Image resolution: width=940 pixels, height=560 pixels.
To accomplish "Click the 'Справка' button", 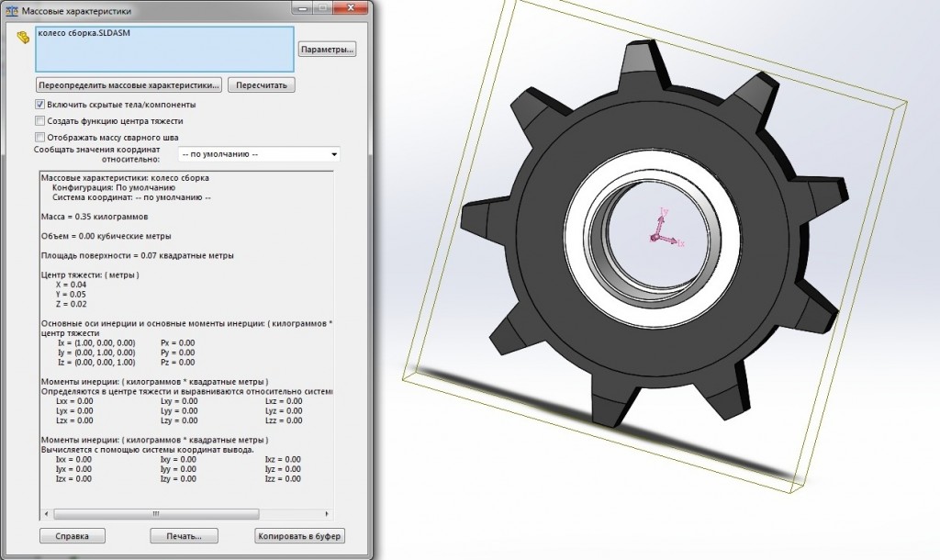I will pos(72,536).
